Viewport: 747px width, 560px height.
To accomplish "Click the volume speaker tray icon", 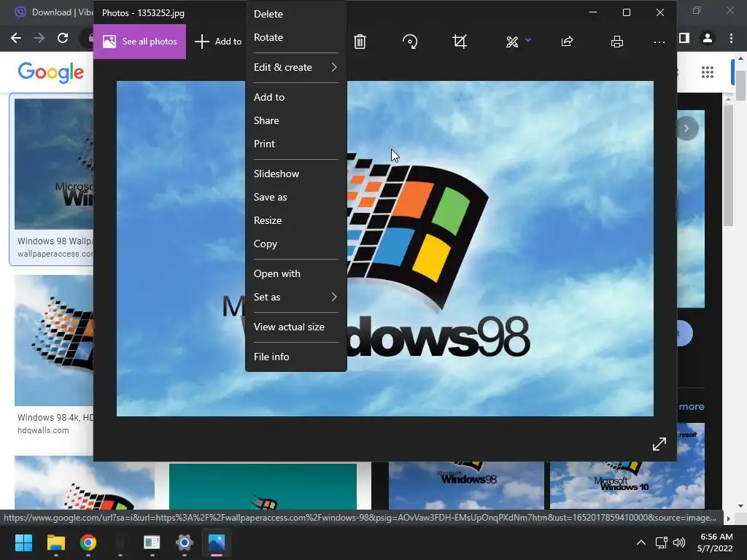I will (679, 542).
